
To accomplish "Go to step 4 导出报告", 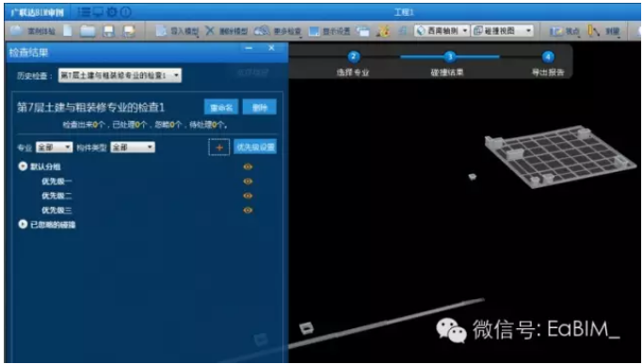I will pyautogui.click(x=548, y=64).
